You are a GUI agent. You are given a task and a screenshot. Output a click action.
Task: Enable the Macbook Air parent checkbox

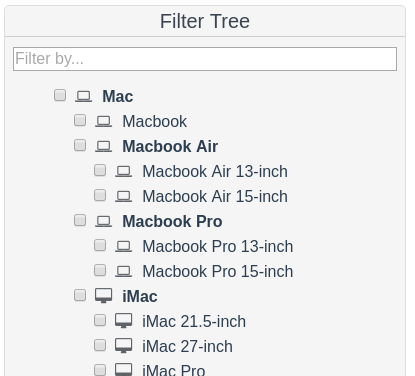coord(80,145)
